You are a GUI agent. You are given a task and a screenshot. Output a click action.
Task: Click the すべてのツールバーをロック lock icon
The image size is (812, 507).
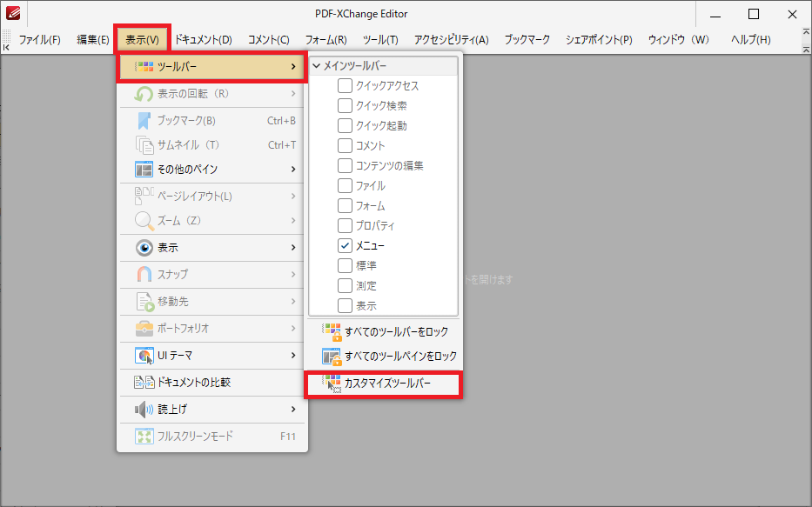pyautogui.click(x=332, y=332)
